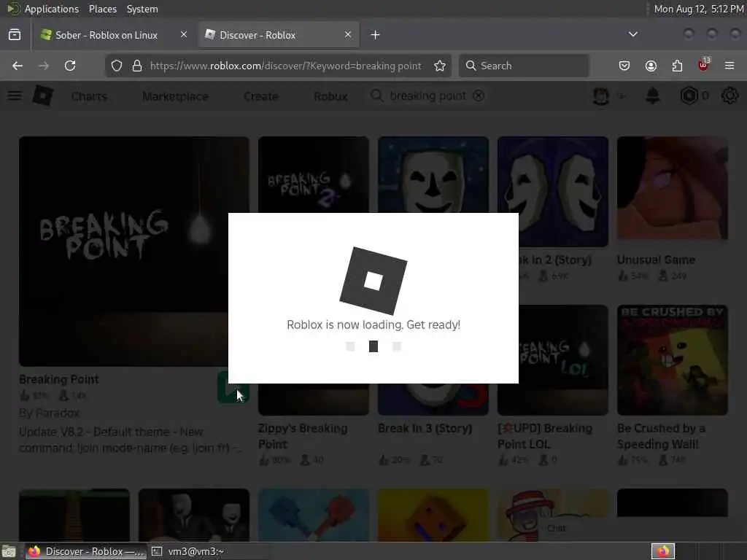Open the Unusual Game thumbnail
The width and height of the screenshot is (747, 560).
[x=672, y=188]
